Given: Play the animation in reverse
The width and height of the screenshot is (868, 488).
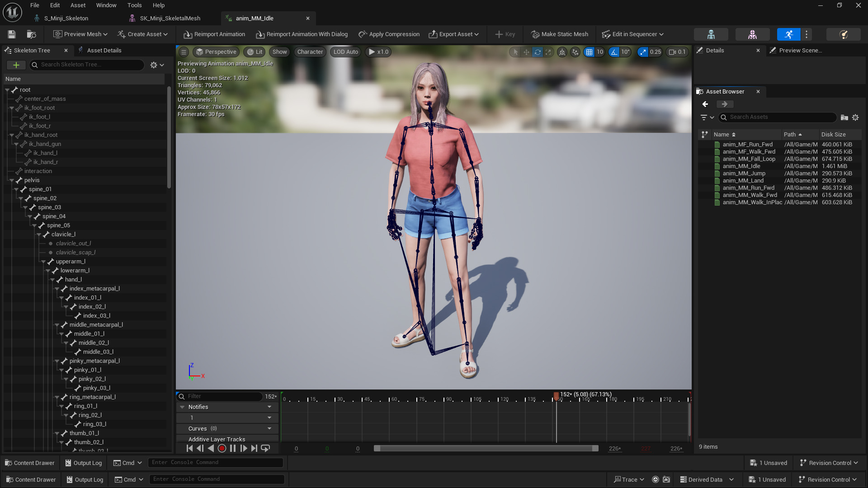Looking at the screenshot, I should 211,448.
